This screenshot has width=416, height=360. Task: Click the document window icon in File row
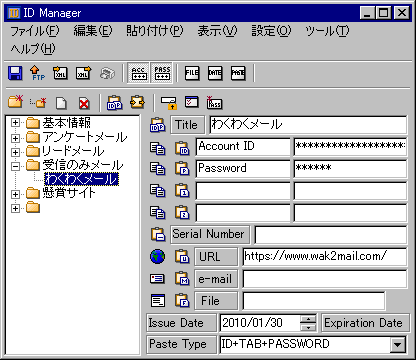[x=157, y=301]
